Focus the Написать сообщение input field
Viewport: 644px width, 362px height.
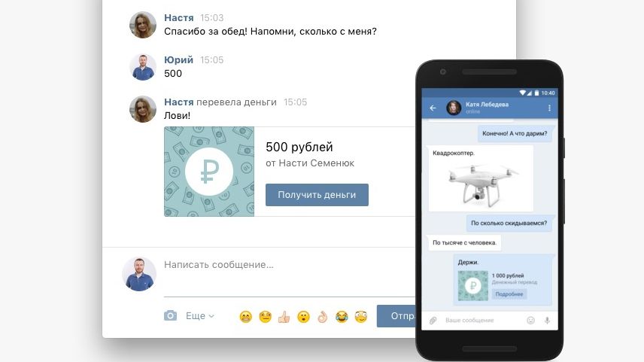pos(286,265)
